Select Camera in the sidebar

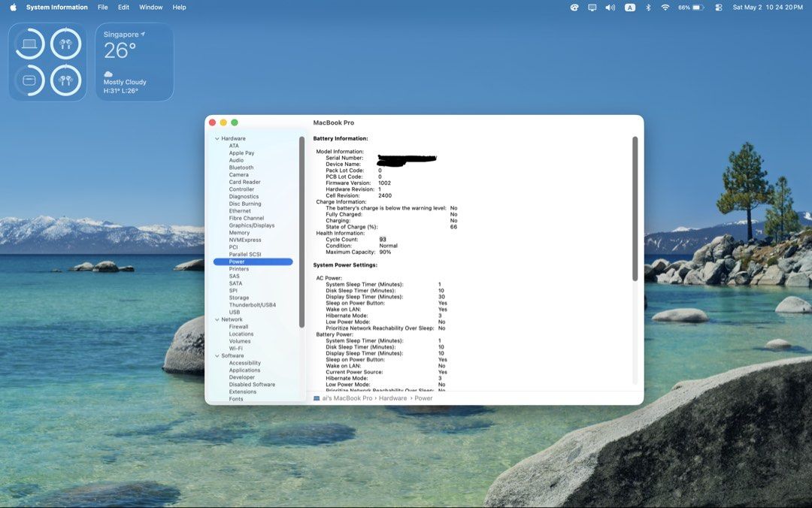tap(239, 175)
